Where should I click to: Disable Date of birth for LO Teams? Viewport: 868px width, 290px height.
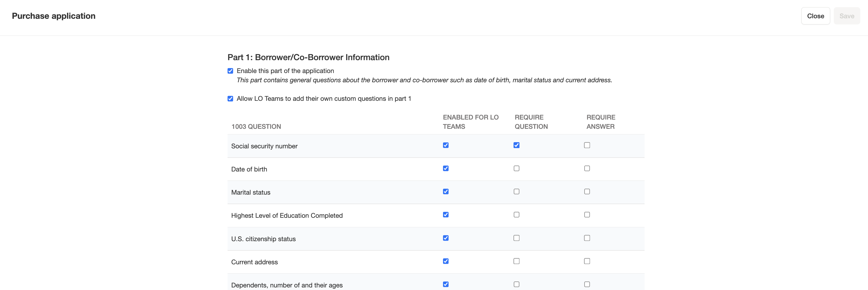pyautogui.click(x=446, y=169)
